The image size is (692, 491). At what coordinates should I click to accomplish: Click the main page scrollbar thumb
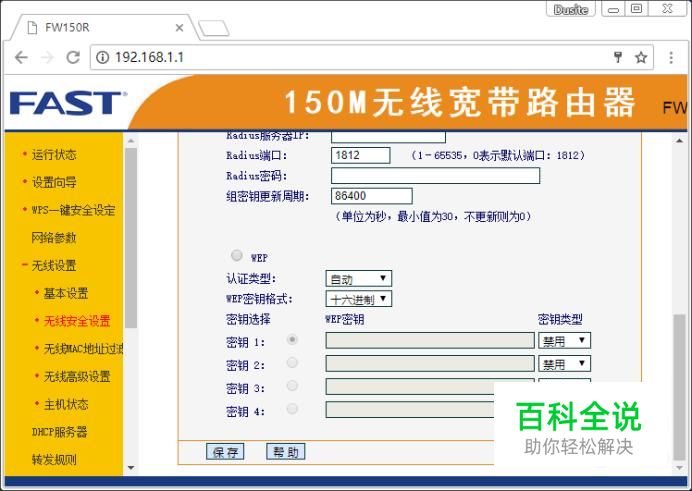point(680,387)
